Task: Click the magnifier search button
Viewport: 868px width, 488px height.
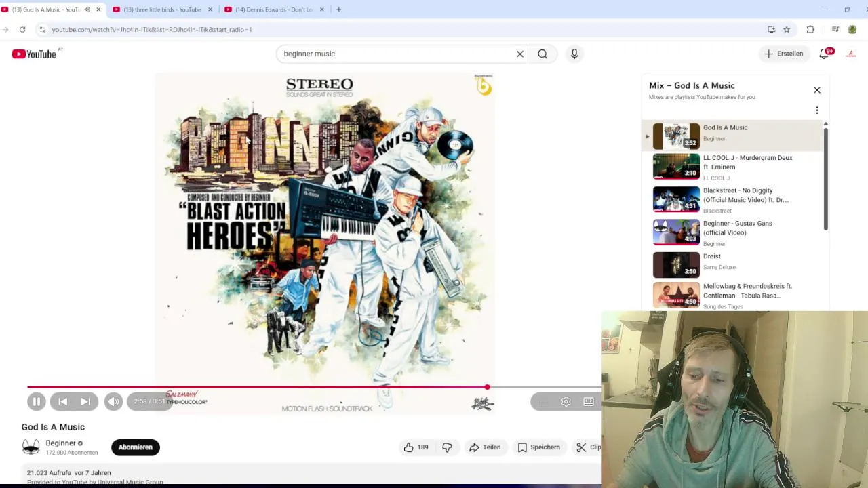Action: pos(542,54)
